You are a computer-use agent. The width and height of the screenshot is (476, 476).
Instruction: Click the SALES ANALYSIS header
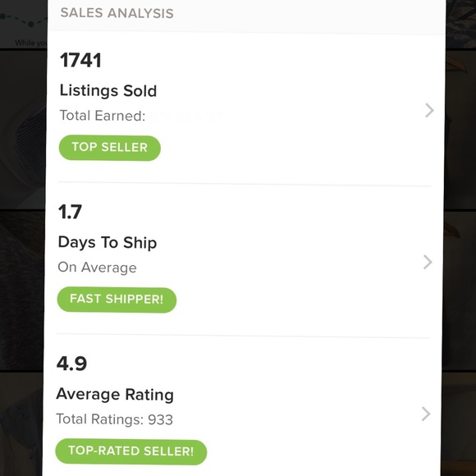click(x=117, y=13)
